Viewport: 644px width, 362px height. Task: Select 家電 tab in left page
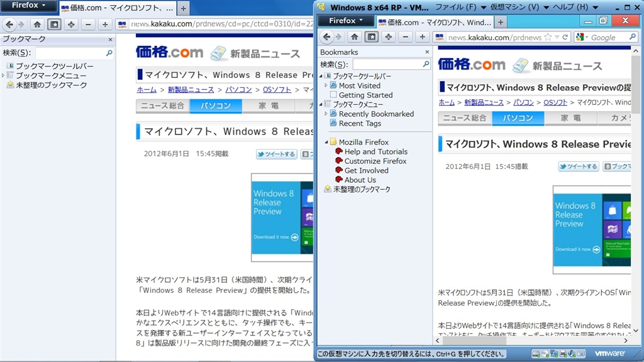pos(269,106)
